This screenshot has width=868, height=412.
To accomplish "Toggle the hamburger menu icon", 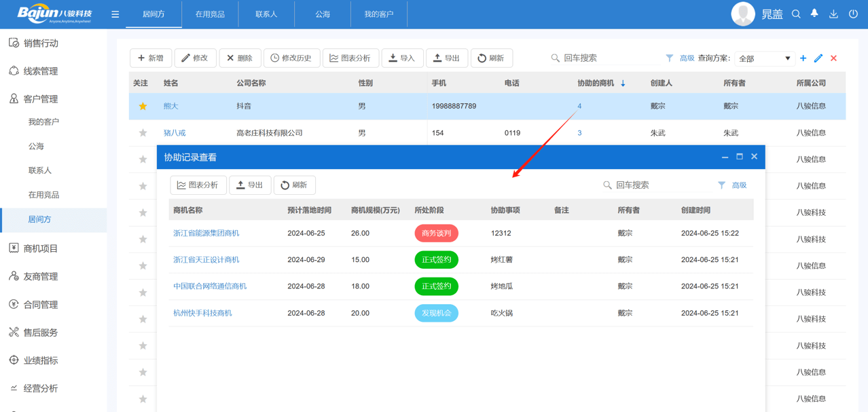I will 115,14.
